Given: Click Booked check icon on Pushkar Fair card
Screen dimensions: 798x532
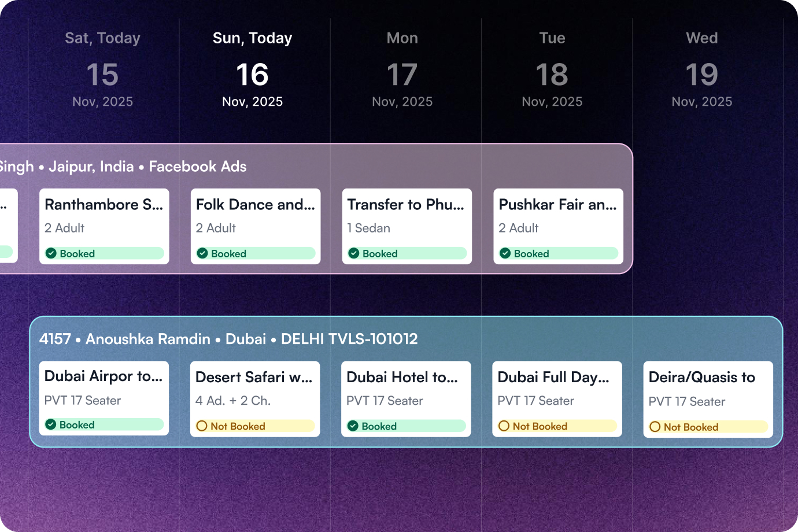Looking at the screenshot, I should [x=505, y=253].
